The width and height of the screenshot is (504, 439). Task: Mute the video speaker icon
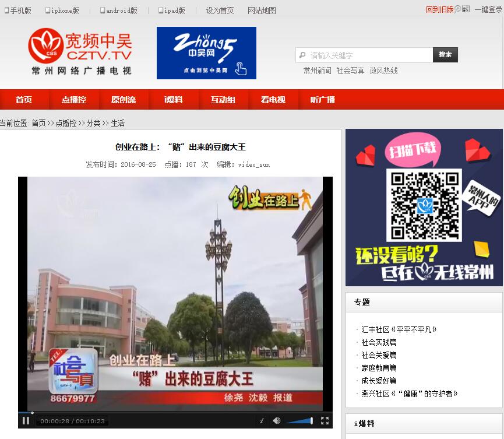276,420
